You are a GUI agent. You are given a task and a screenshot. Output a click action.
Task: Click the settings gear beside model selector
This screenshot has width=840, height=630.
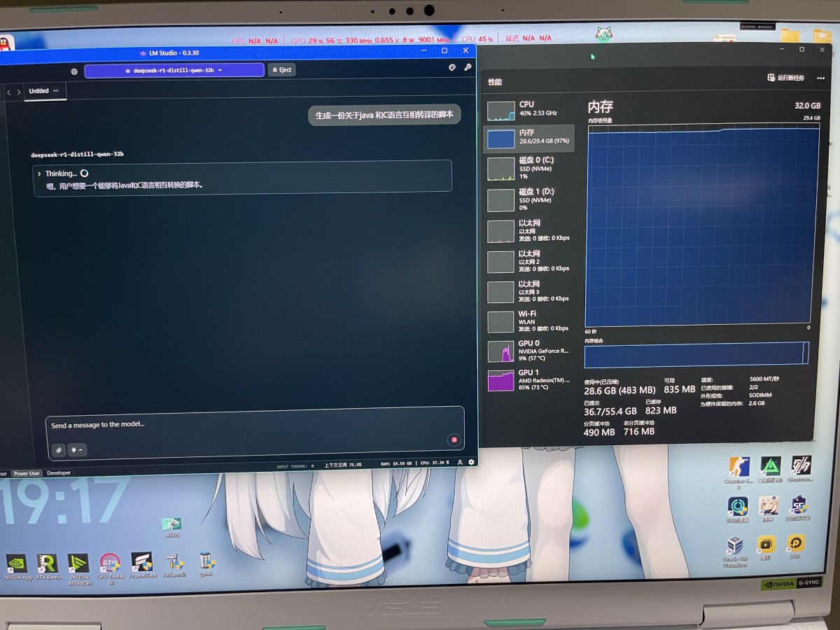[74, 71]
